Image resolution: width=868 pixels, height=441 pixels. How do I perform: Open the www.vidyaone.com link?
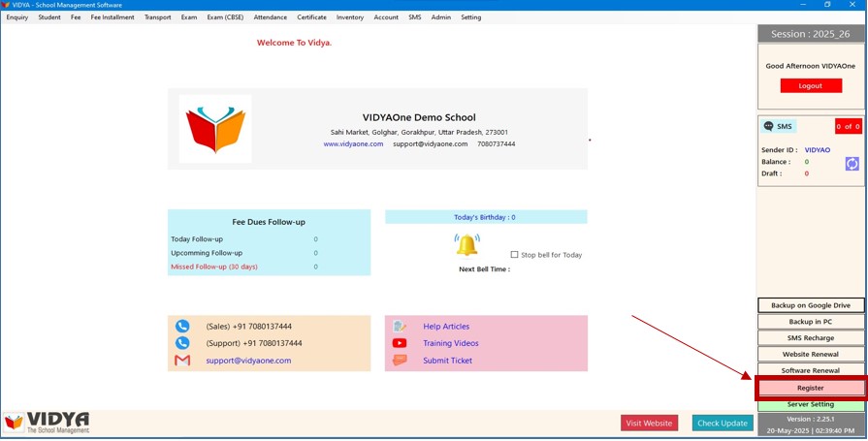353,143
